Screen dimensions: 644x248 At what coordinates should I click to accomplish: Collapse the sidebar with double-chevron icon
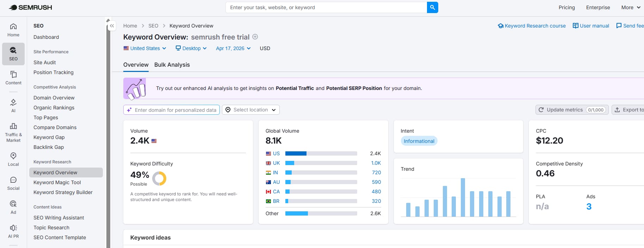point(112,26)
